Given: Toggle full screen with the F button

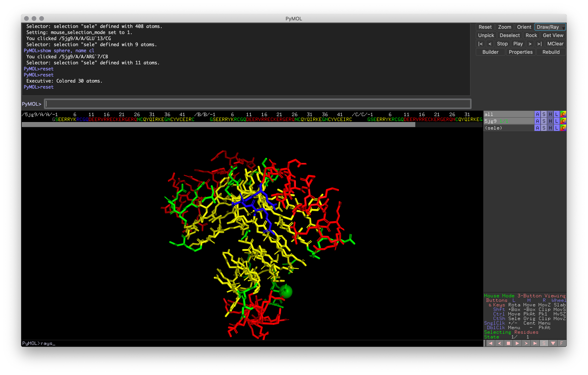Looking at the screenshot, I should pyautogui.click(x=562, y=343).
